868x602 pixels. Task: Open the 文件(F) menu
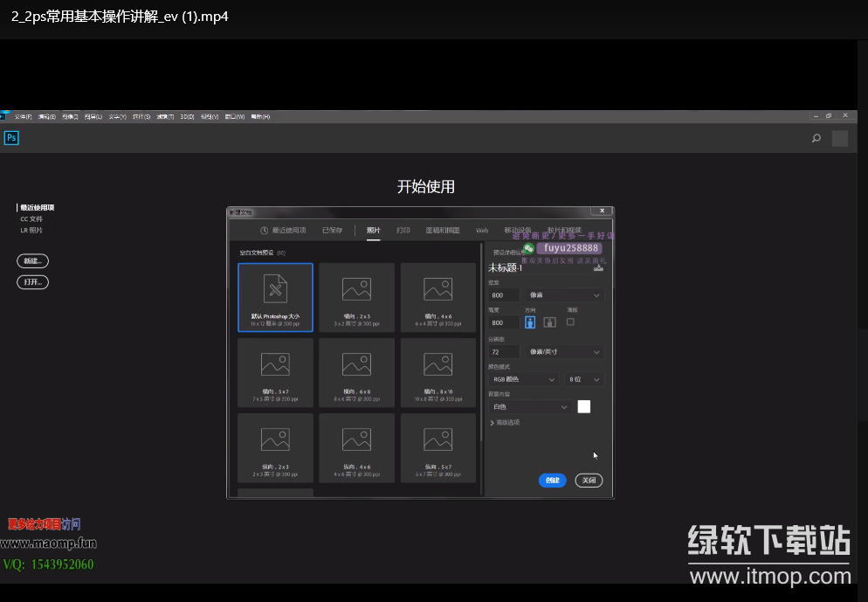coord(24,117)
